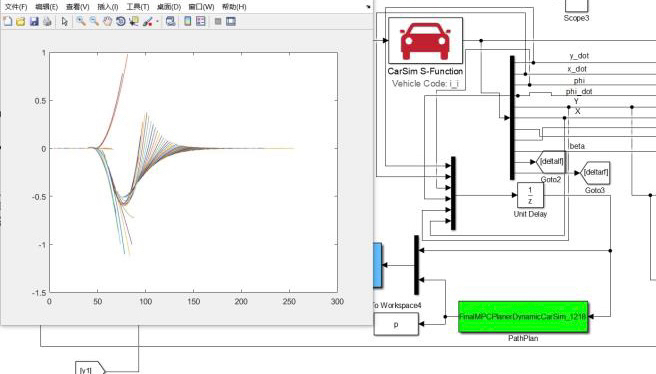This screenshot has width=656, height=374.
Task: Click the beta signal label
Action: (x=577, y=146)
